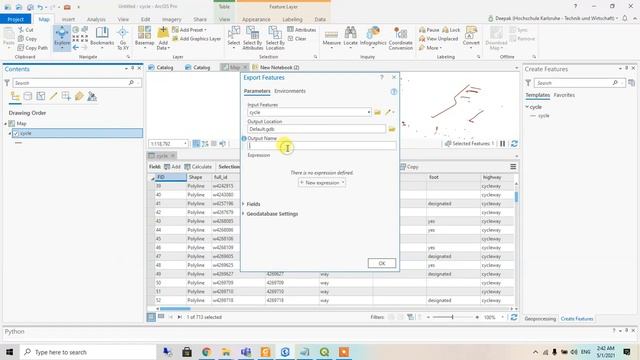Select the Measure tool

(331, 37)
